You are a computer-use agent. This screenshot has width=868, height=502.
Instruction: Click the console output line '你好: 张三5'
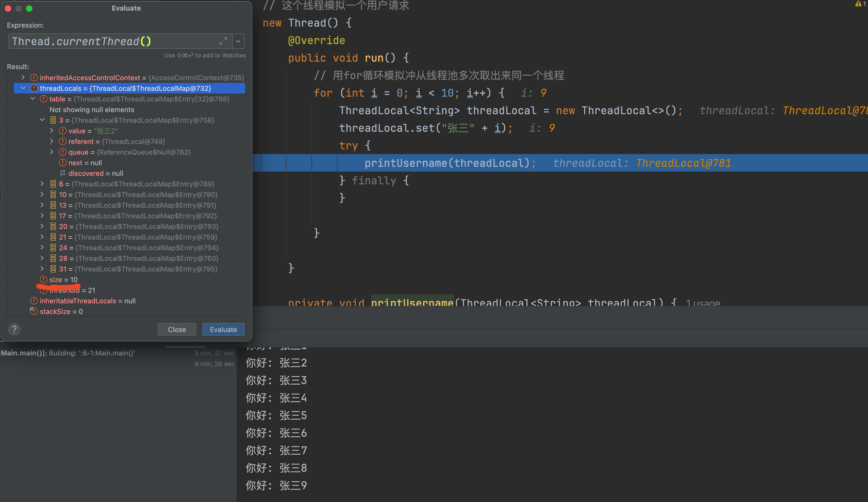pyautogui.click(x=276, y=415)
